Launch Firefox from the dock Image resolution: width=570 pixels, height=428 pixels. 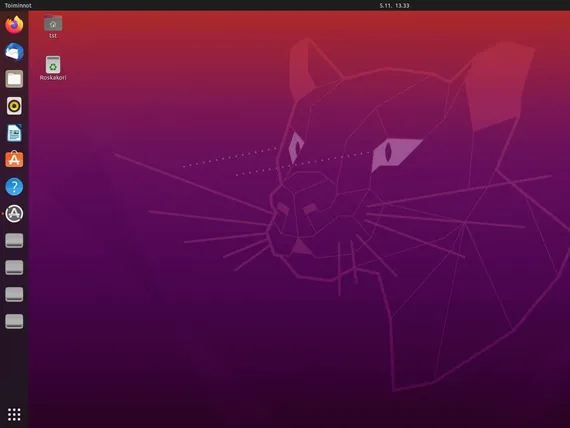point(14,25)
